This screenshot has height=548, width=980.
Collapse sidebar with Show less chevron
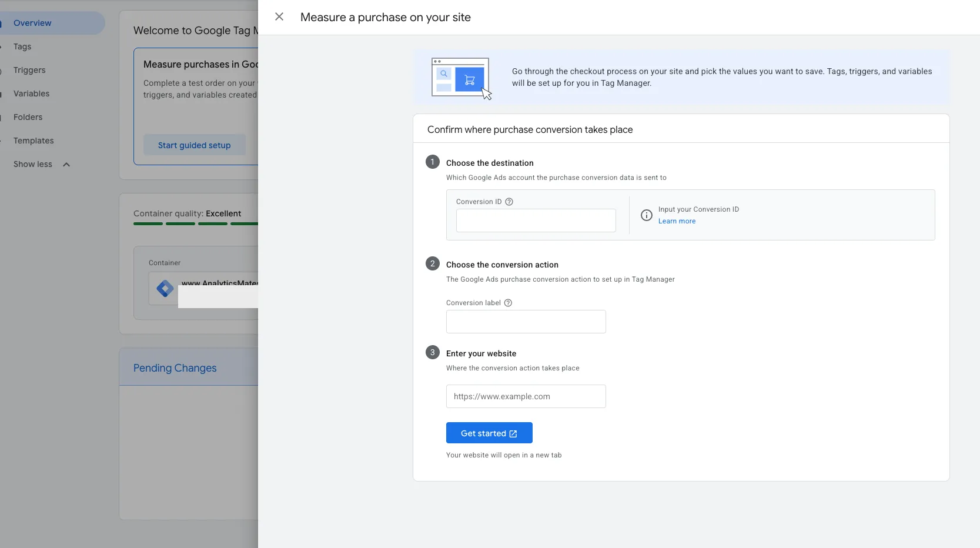(x=66, y=165)
